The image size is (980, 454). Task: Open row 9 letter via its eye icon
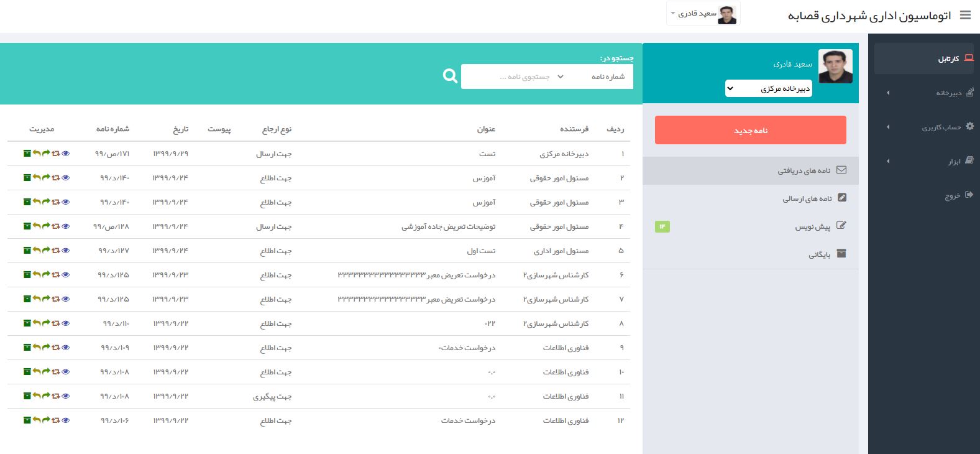tap(66, 347)
